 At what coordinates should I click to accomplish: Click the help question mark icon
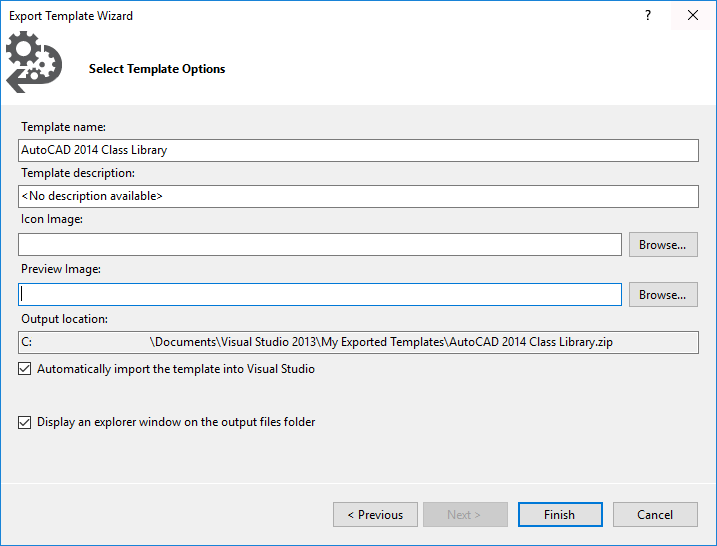[x=647, y=16]
